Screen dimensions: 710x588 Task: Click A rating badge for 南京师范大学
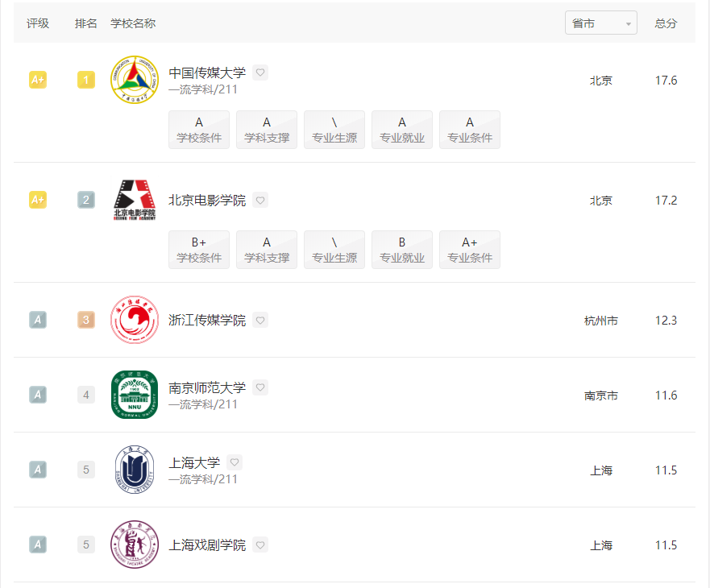click(x=38, y=395)
